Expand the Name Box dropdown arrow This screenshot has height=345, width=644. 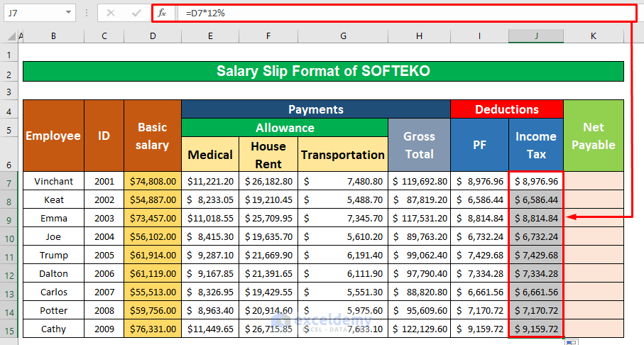(68, 13)
